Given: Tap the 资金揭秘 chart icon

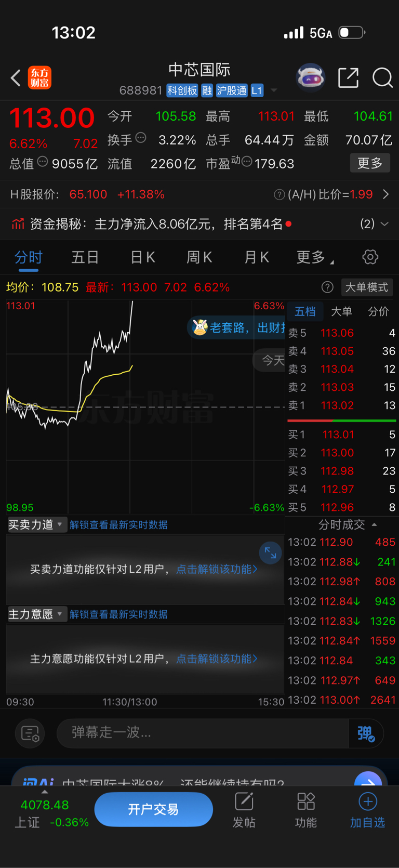Looking at the screenshot, I should (x=18, y=224).
